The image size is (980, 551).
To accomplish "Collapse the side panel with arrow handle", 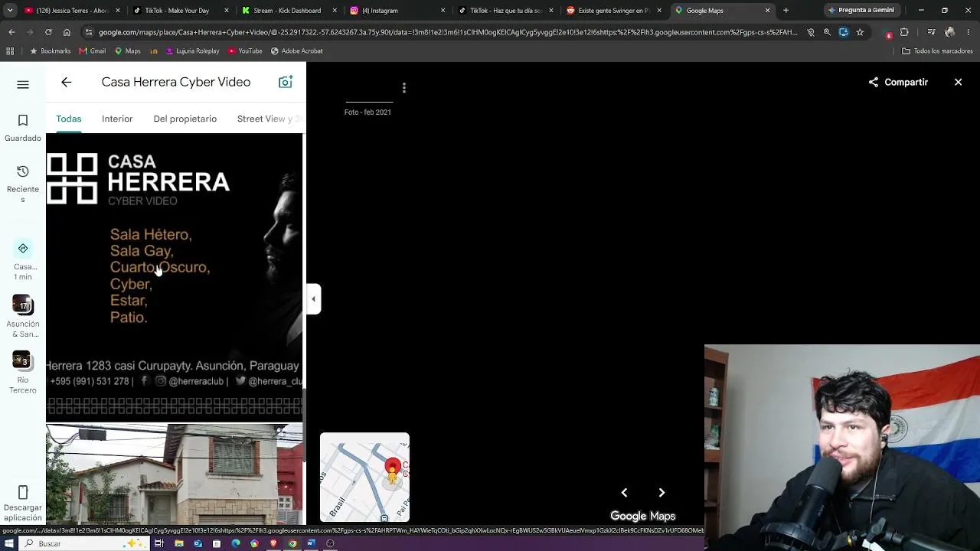I will 313,299.
